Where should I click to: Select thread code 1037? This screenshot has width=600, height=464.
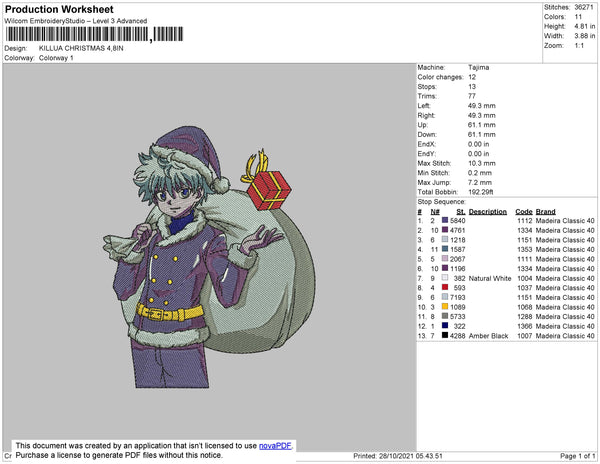pyautogui.click(x=525, y=288)
